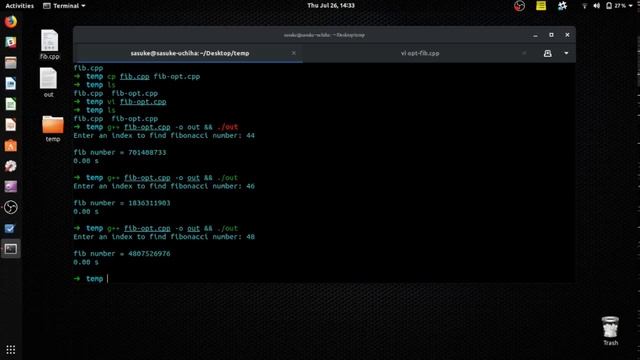The height and width of the screenshot is (360, 640).
Task: Click 'fib-opt.cpp' in the vi command line
Action: coord(143,102)
